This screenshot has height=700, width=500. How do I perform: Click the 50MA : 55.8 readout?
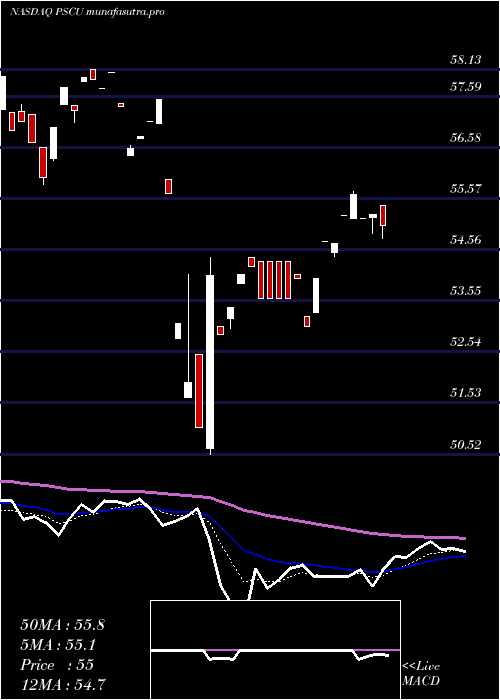(62, 625)
